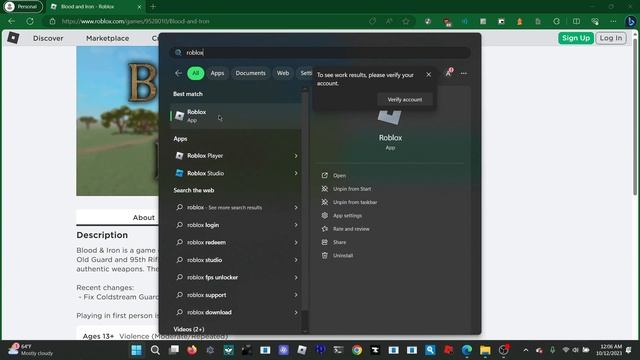Open a new browser tab with plus
This screenshot has width=640, height=360.
(153, 7)
